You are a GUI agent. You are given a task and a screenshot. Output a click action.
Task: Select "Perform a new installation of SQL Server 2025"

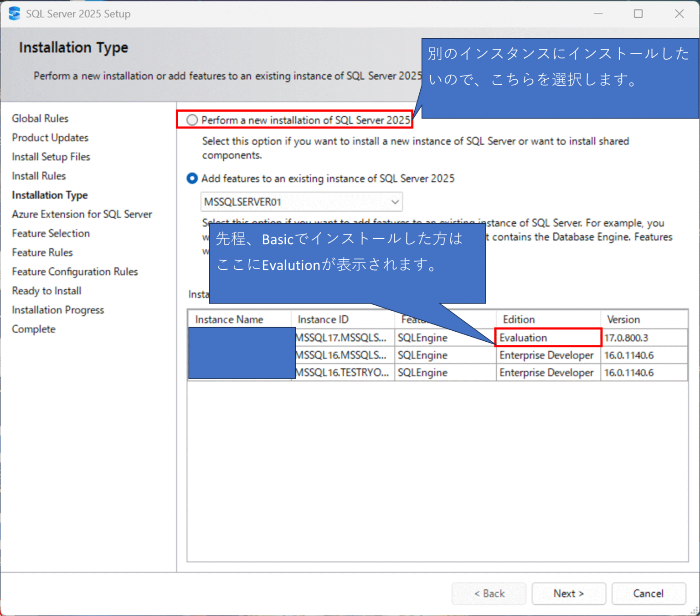click(192, 120)
